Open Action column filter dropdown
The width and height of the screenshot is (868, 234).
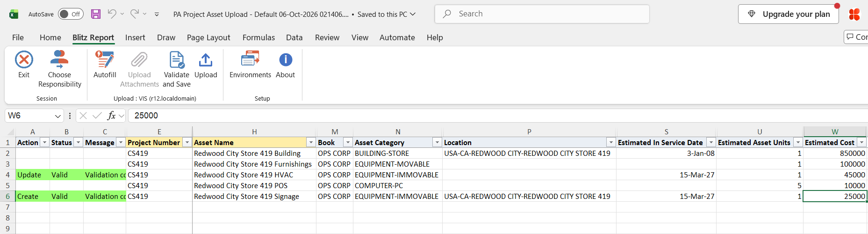(45, 142)
